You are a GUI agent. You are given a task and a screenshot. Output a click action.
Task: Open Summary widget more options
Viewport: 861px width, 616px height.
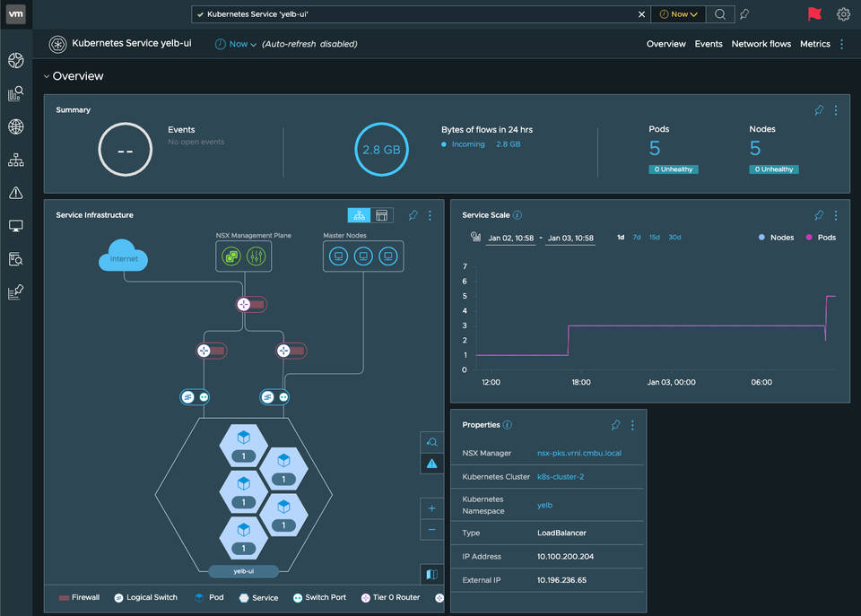[x=836, y=110]
